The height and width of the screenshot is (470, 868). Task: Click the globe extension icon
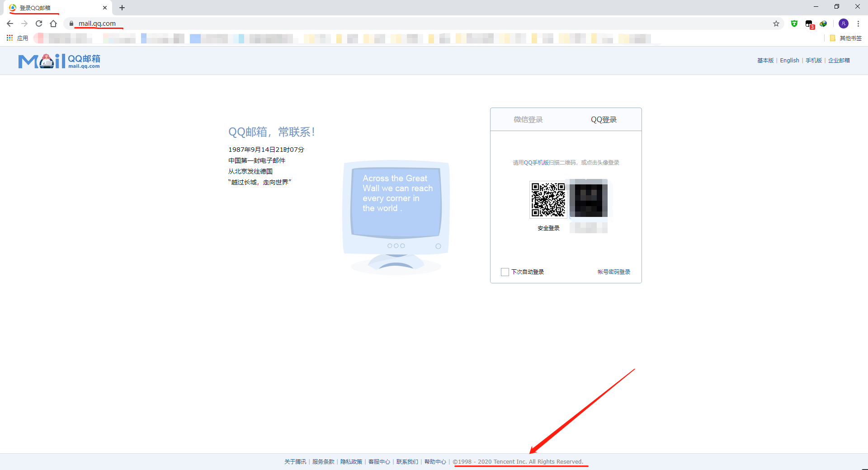[823, 23]
